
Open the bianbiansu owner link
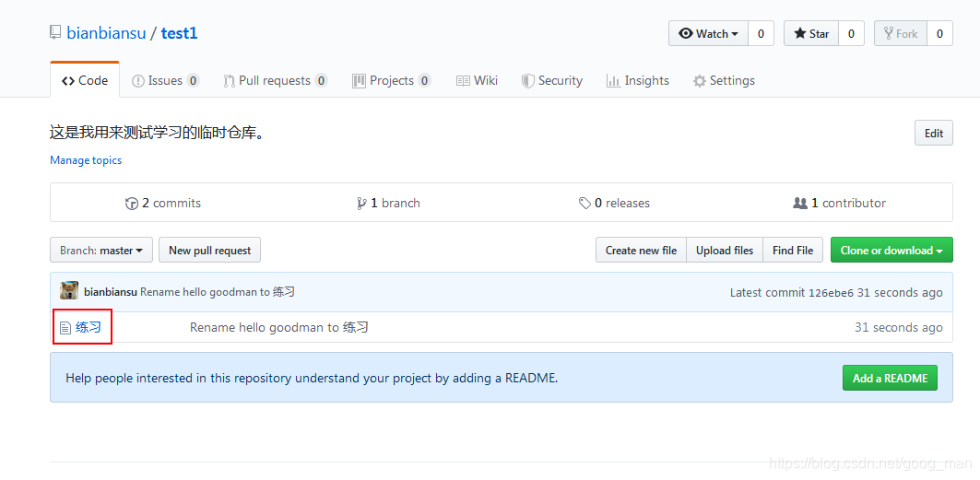106,33
